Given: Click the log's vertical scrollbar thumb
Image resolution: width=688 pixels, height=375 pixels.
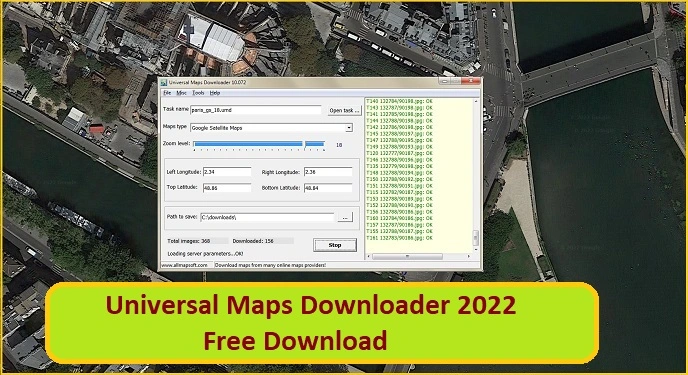Looking at the screenshot, I should (476, 237).
